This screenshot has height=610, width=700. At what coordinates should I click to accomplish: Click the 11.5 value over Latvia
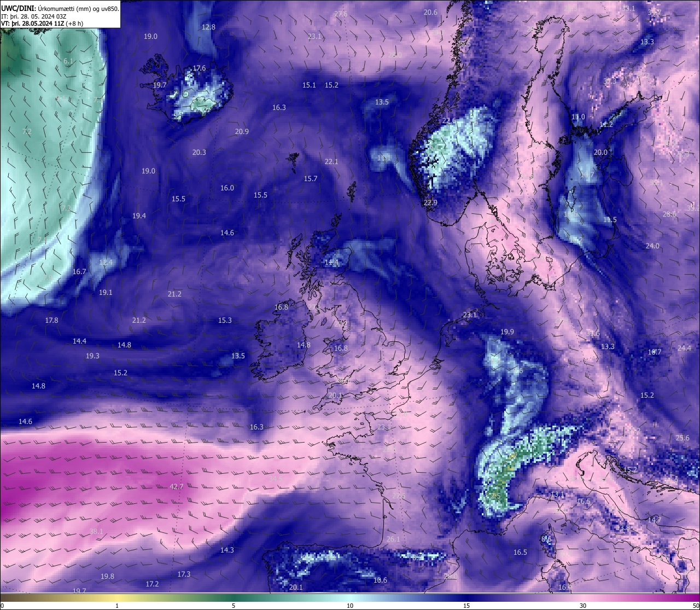pos(610,219)
